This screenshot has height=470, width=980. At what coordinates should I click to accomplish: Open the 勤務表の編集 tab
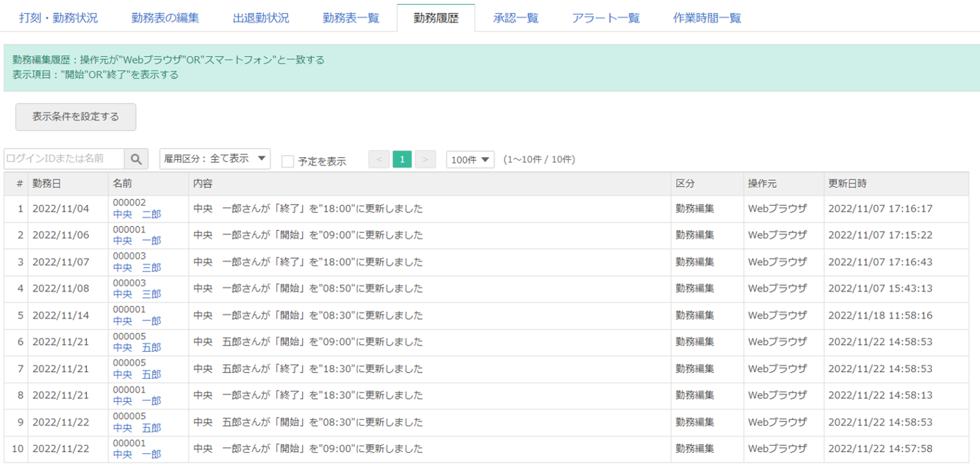tap(165, 18)
